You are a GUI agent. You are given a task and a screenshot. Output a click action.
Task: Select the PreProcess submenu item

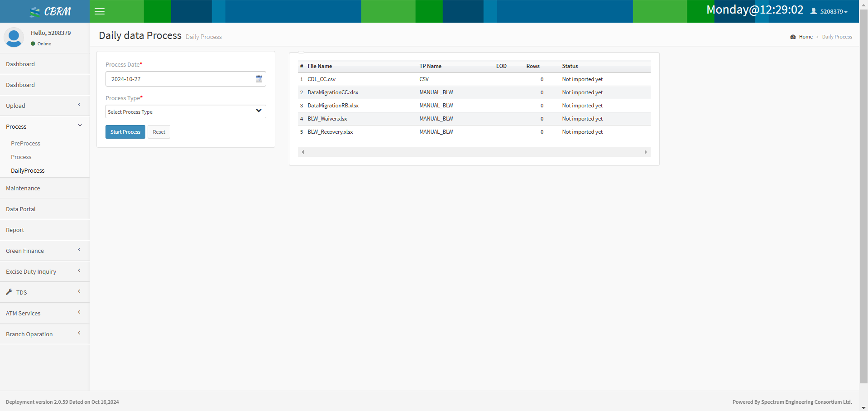click(x=26, y=143)
